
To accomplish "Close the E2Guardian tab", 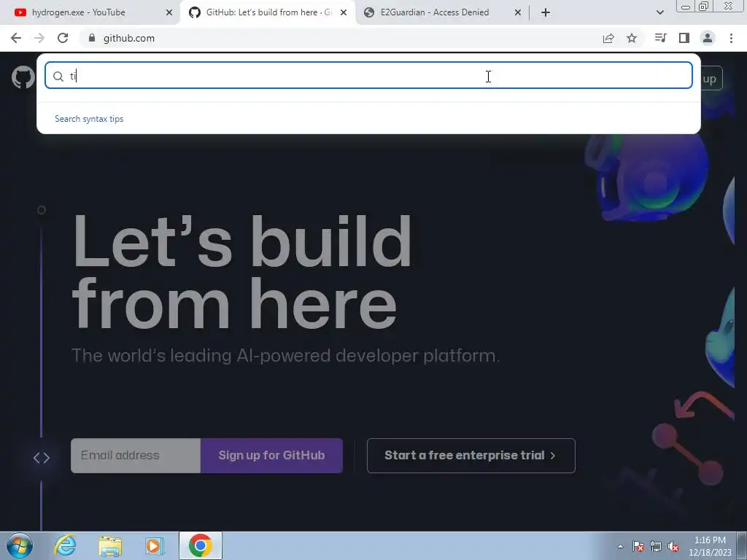I will pyautogui.click(x=518, y=12).
